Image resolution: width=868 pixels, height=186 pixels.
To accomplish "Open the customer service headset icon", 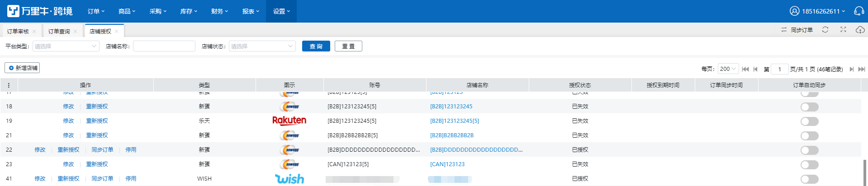I will coord(859,11).
